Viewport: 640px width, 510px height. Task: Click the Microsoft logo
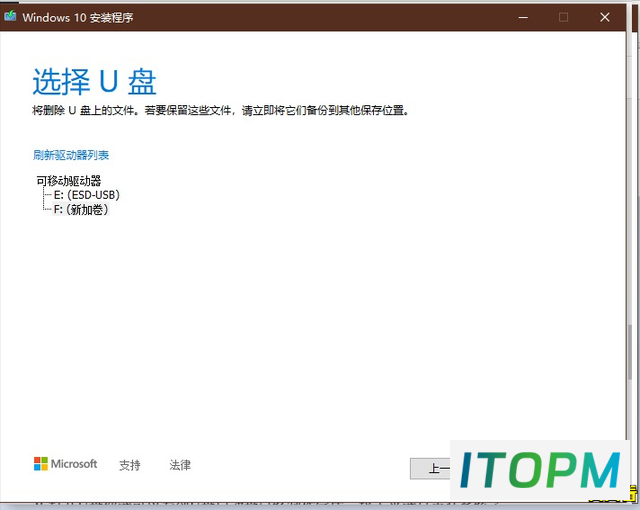[65, 464]
